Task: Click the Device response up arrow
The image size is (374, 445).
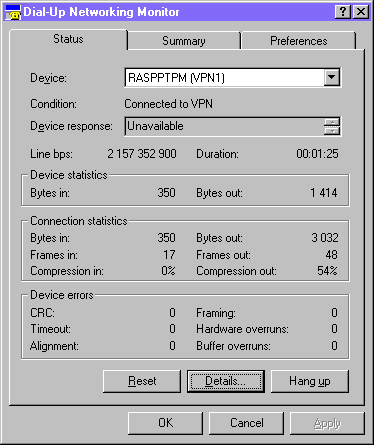Action: [332, 122]
